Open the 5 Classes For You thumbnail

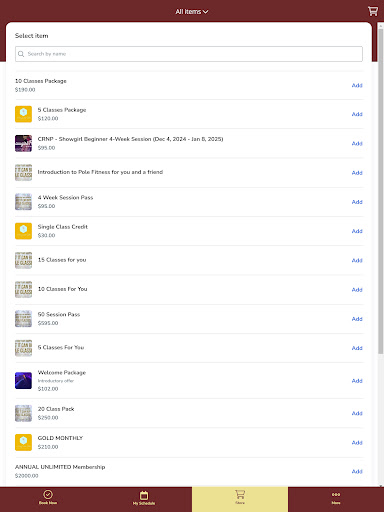[23, 348]
